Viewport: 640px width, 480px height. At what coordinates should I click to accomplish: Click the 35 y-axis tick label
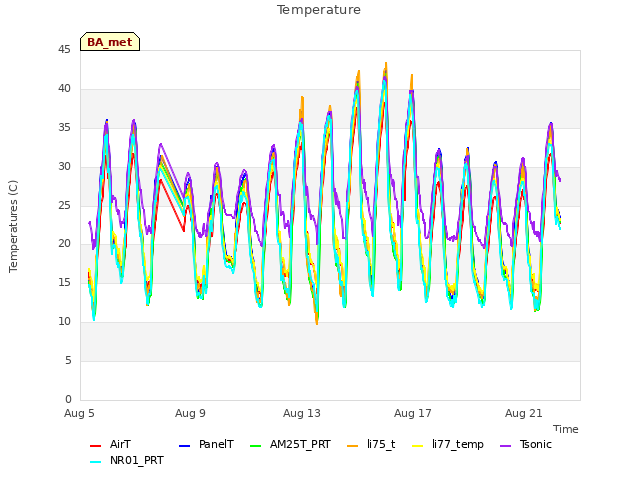coord(64,128)
